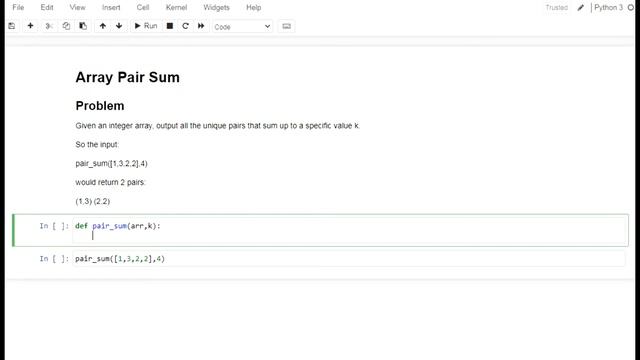Click the 'In [ ]:' prompt of the second code cell
This screenshot has width=640, height=360.
point(54,258)
